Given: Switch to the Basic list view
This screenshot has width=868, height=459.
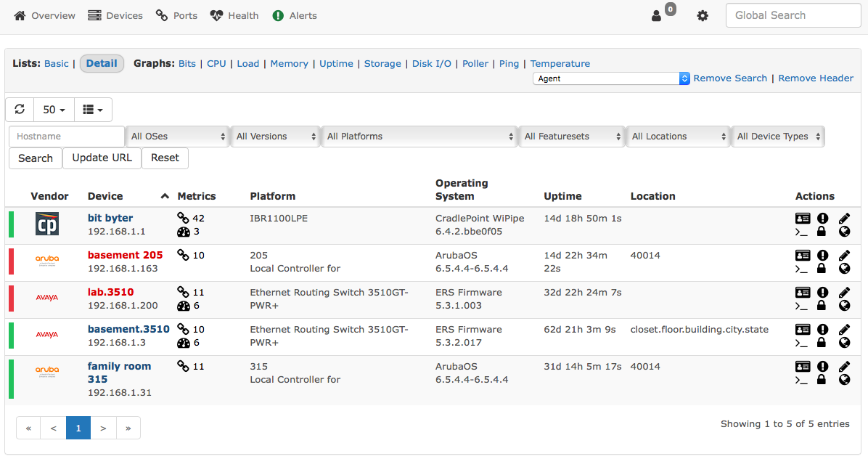Looking at the screenshot, I should (57, 64).
